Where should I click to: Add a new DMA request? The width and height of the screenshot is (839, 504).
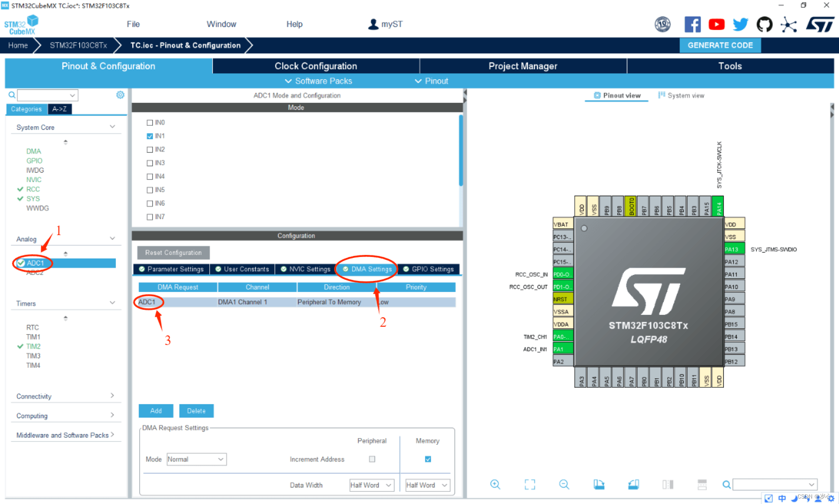tap(156, 411)
